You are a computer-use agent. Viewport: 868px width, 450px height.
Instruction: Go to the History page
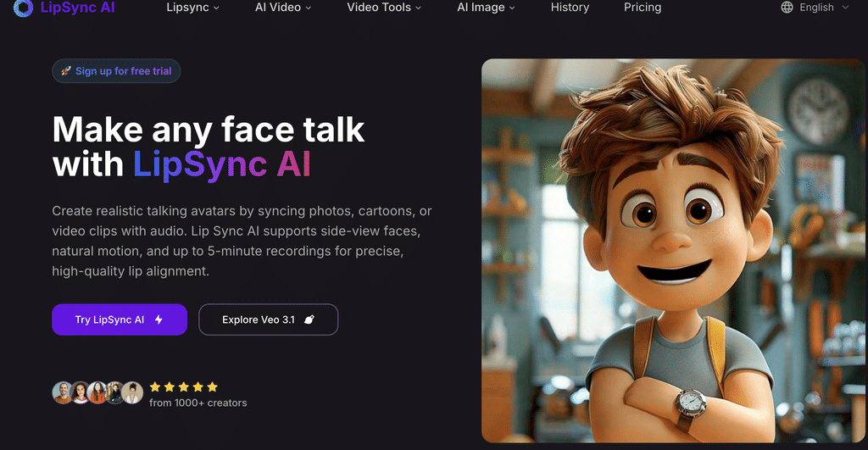click(570, 7)
